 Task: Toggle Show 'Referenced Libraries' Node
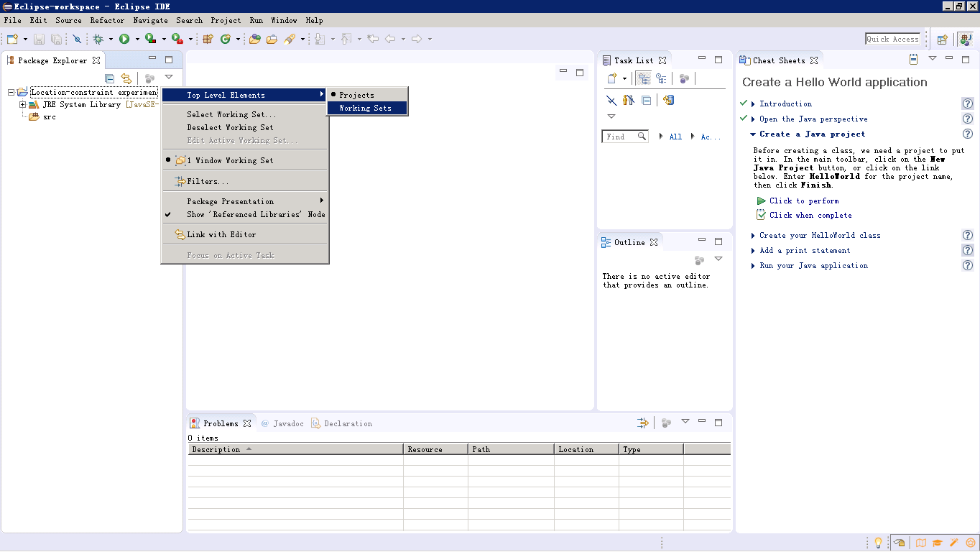245,214
